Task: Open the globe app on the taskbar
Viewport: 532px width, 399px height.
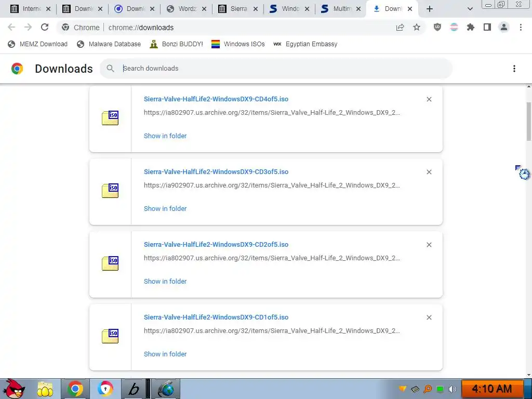Action: tap(166, 389)
